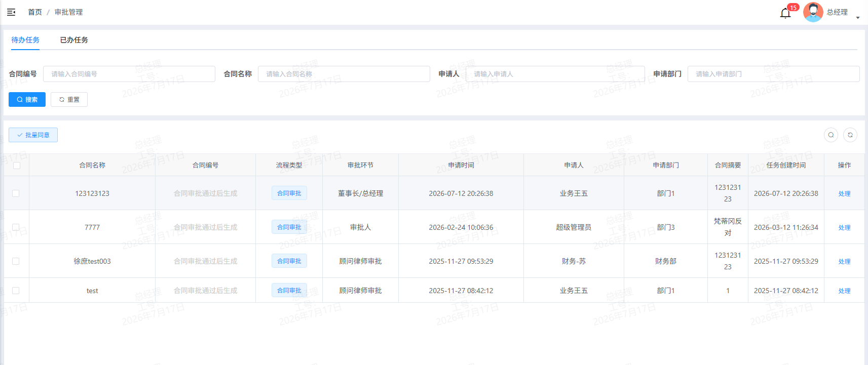This screenshot has width=868, height=365.
Task: Check the row checkbox for 徐庶test003
Action: coord(16,261)
